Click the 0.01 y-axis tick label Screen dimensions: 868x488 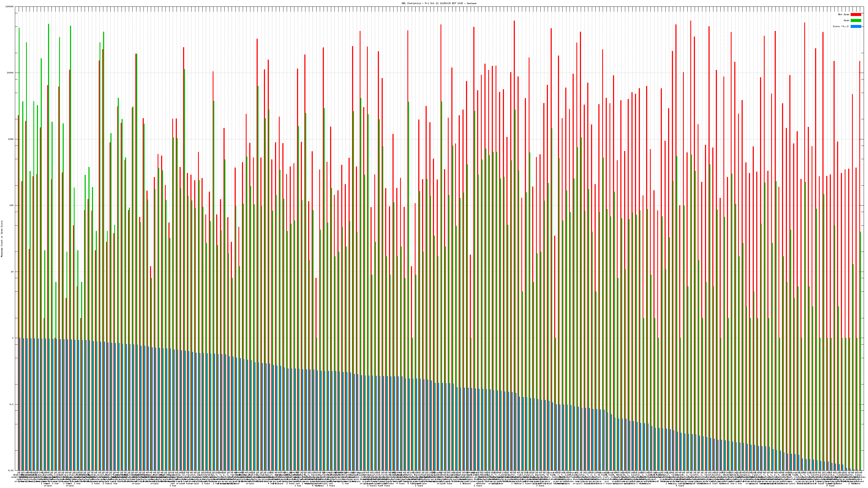pos(11,470)
